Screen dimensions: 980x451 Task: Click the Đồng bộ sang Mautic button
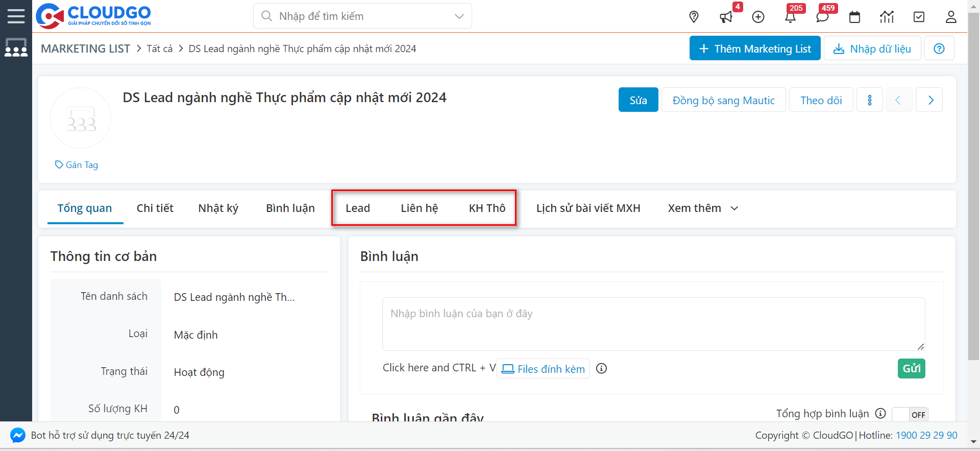(x=723, y=100)
